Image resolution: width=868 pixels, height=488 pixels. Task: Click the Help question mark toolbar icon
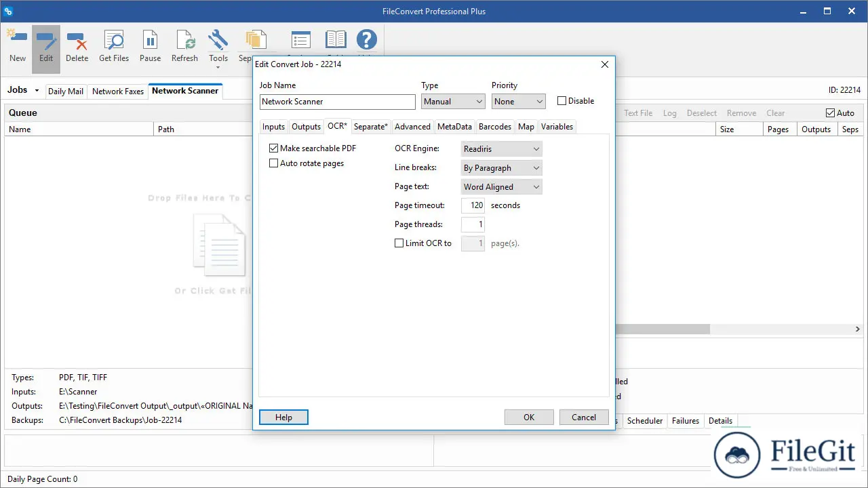[367, 41]
